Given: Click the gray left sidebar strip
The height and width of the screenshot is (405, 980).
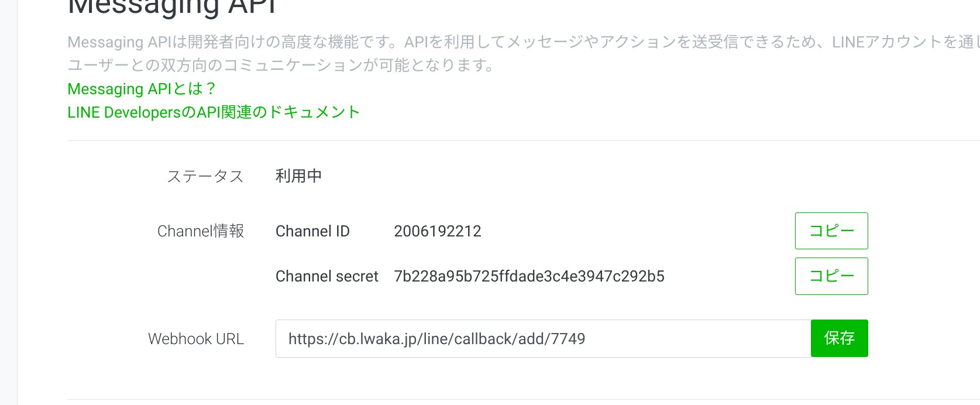Looking at the screenshot, I should 9,203.
